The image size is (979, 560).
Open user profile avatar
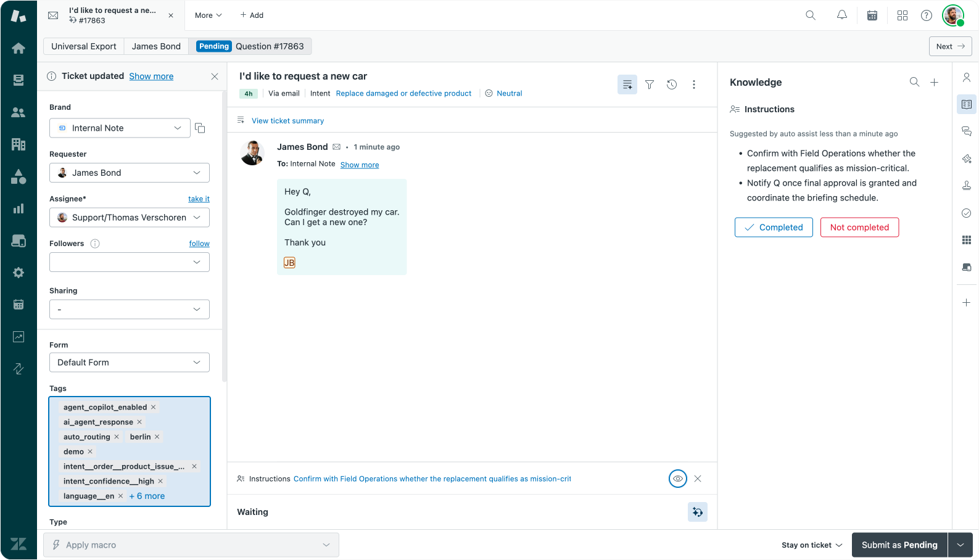[x=953, y=15]
